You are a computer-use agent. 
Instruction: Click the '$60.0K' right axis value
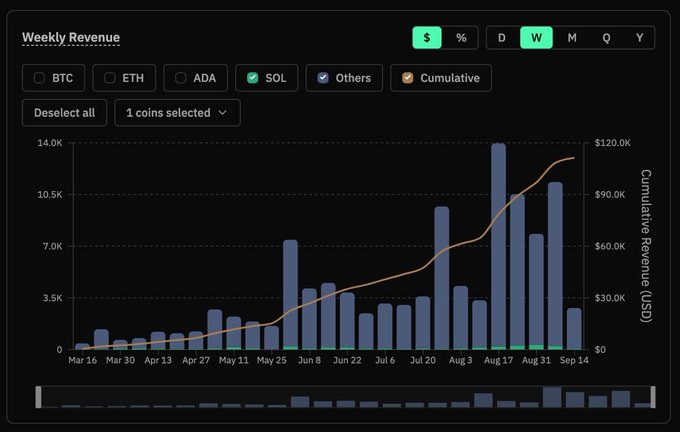coord(610,246)
